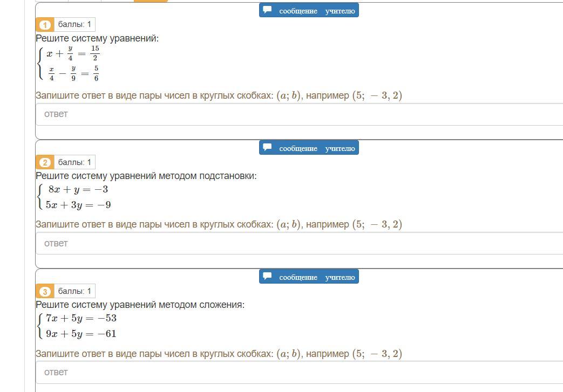Image resolution: width=563 pixels, height=392 pixels.
Task: Click 'баллы: 1' label of task 1
Action: [x=74, y=25]
